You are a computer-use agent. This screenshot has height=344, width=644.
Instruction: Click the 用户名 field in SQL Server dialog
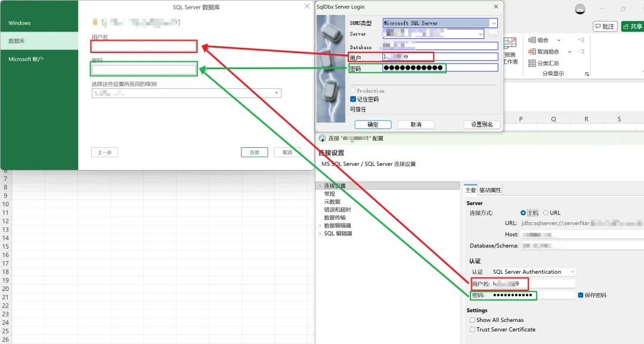click(144, 47)
